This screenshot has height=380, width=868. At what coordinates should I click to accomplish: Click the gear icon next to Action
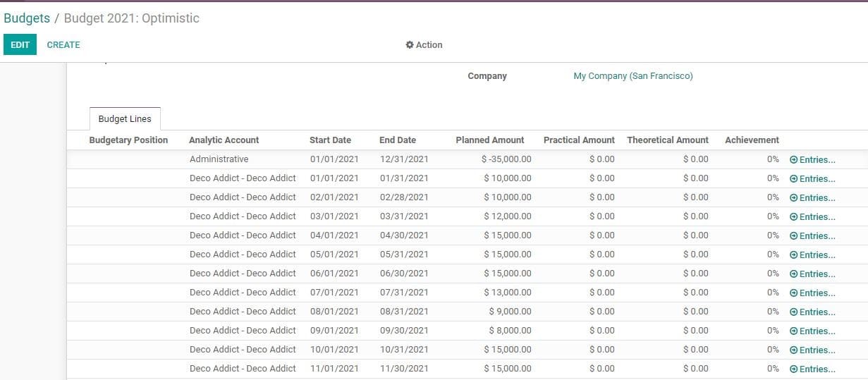410,45
